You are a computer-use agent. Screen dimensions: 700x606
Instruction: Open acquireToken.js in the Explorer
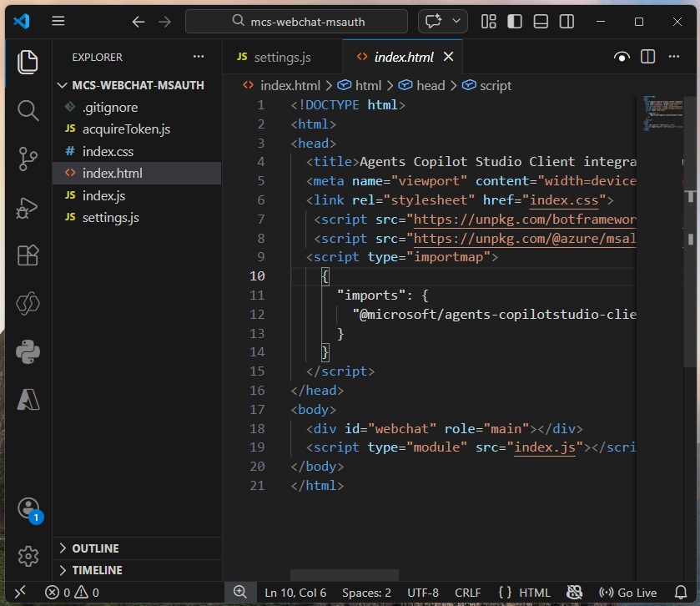tap(126, 129)
